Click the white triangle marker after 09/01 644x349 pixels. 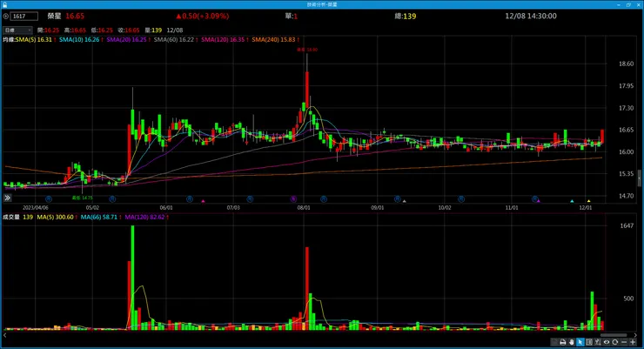pos(404,201)
